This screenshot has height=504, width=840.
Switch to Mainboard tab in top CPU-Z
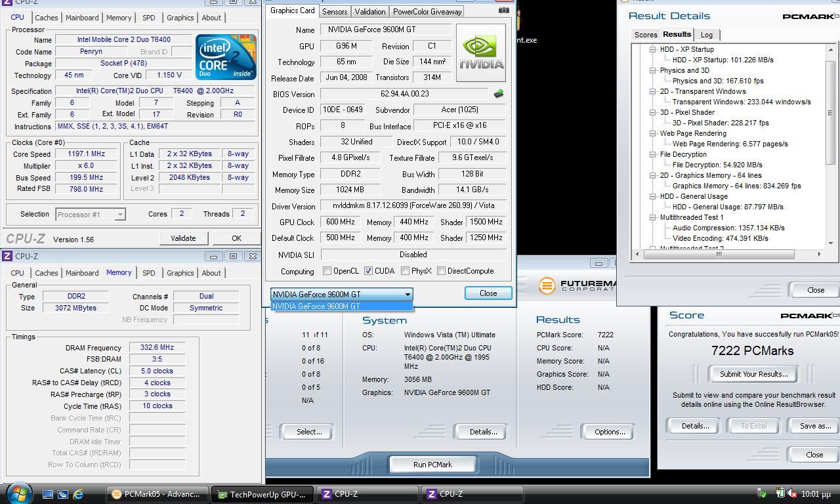click(82, 18)
